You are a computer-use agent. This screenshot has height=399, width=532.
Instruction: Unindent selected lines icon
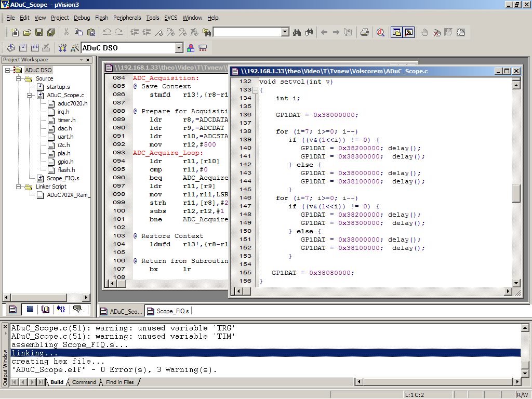pyautogui.click(x=147, y=32)
